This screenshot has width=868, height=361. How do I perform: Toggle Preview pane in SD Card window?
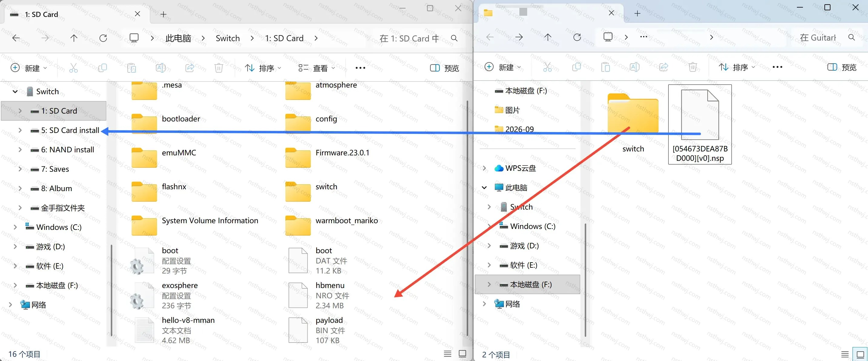(445, 68)
